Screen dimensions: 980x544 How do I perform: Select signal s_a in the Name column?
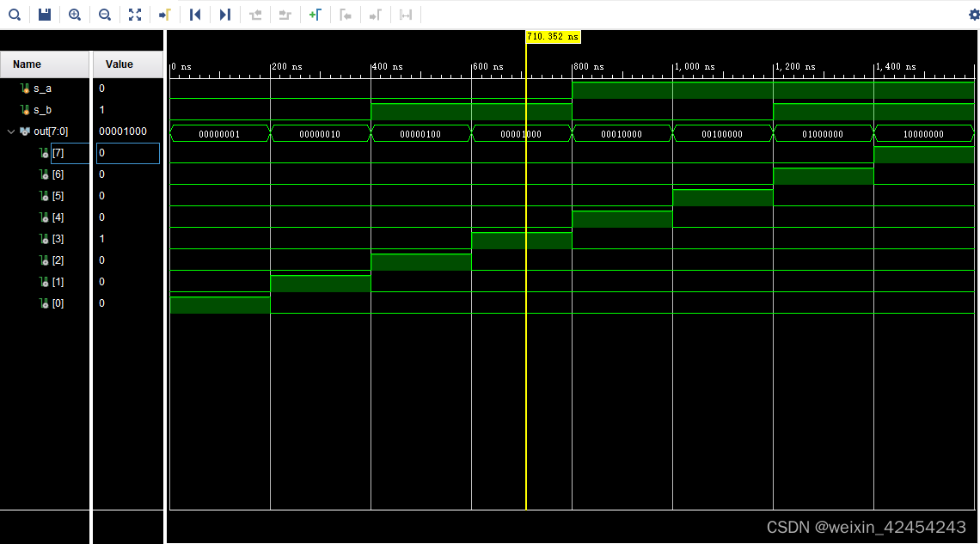(42, 89)
